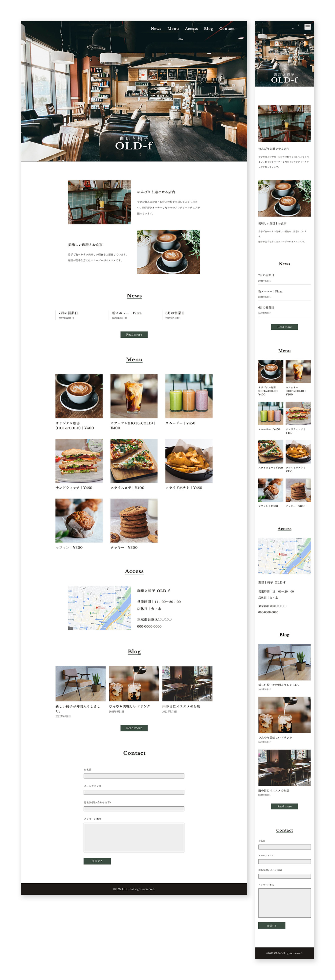Screen dimensions: 335x980
Task: Click the mobile form's 送信する button
Action: [271, 926]
